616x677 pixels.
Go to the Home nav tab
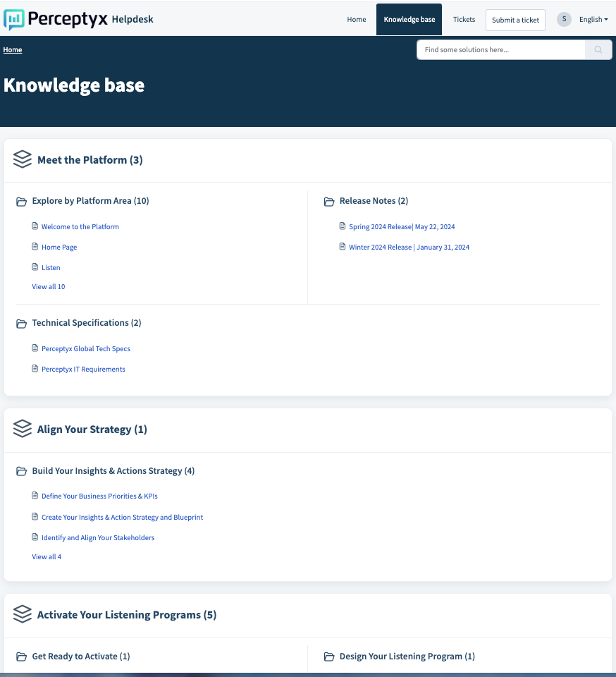click(357, 20)
